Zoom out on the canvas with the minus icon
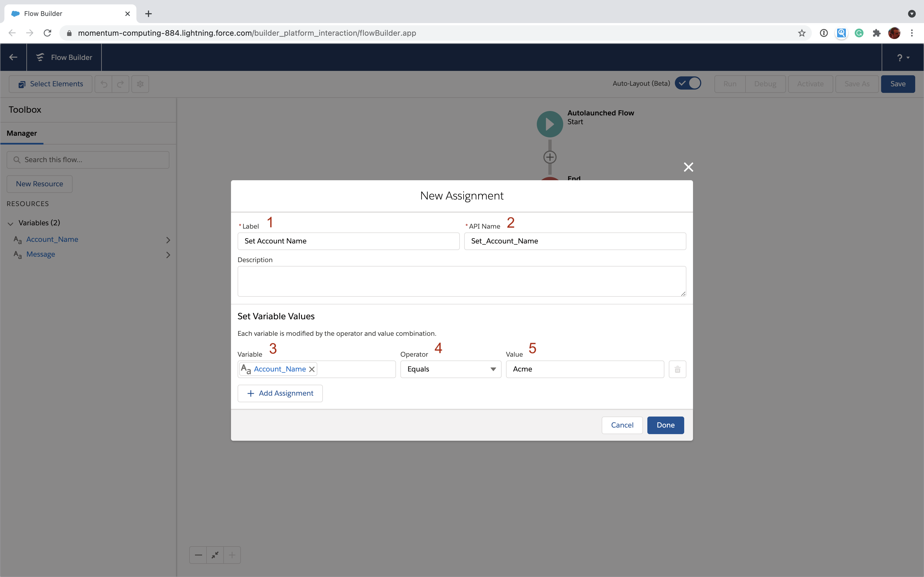924x577 pixels. coord(198,555)
